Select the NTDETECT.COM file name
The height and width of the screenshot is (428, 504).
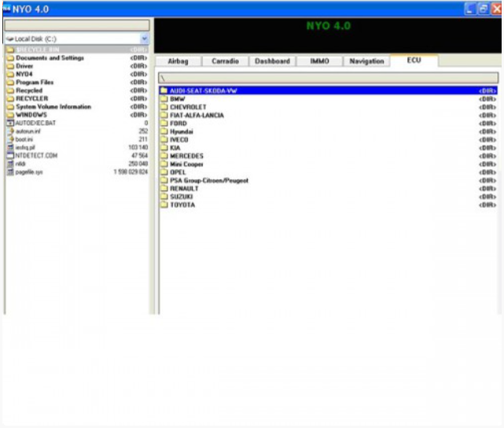[x=36, y=156]
